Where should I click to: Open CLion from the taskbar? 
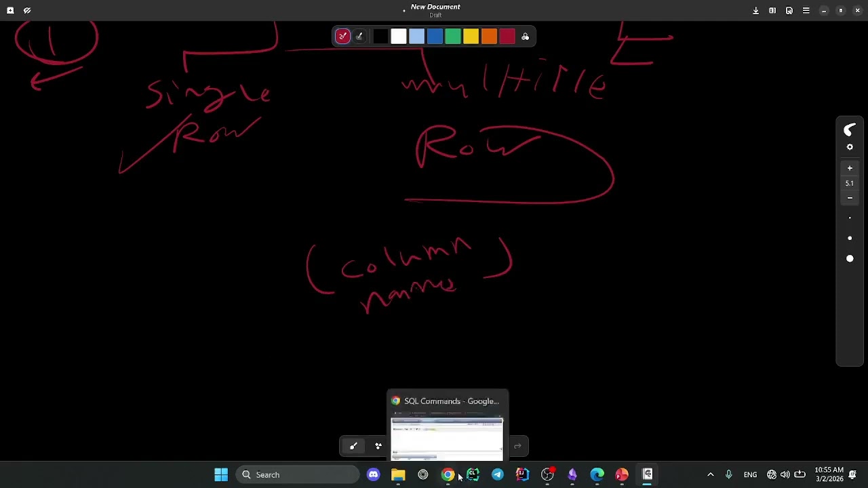tap(473, 474)
